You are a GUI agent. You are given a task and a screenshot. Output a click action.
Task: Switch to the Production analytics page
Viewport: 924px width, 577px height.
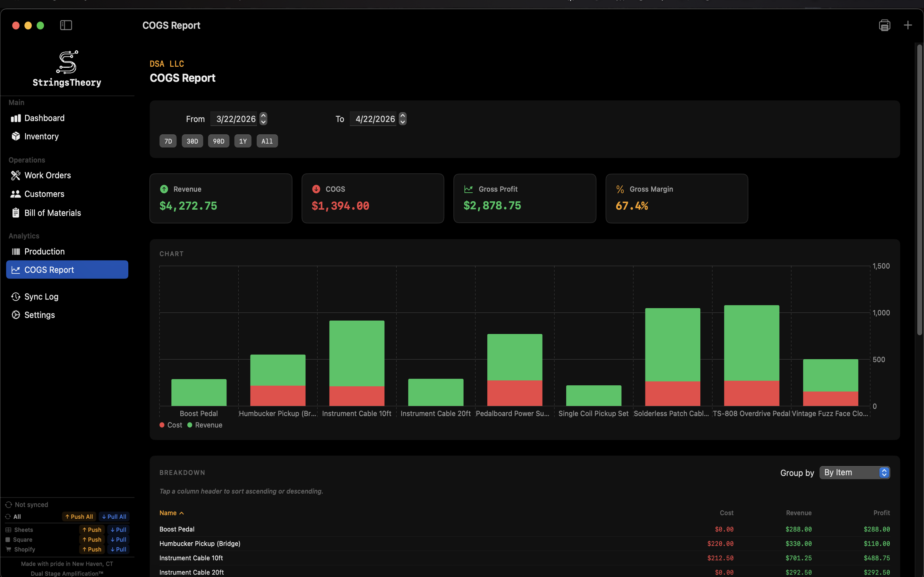click(x=44, y=252)
